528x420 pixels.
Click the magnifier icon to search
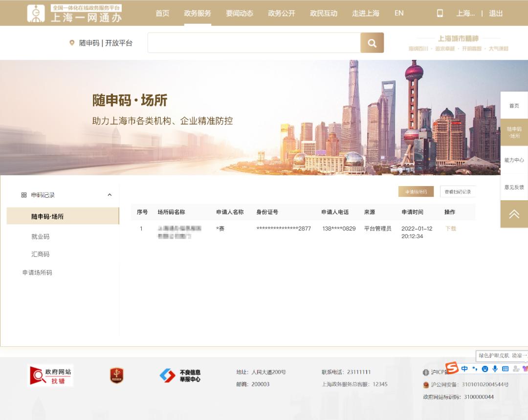(372, 43)
